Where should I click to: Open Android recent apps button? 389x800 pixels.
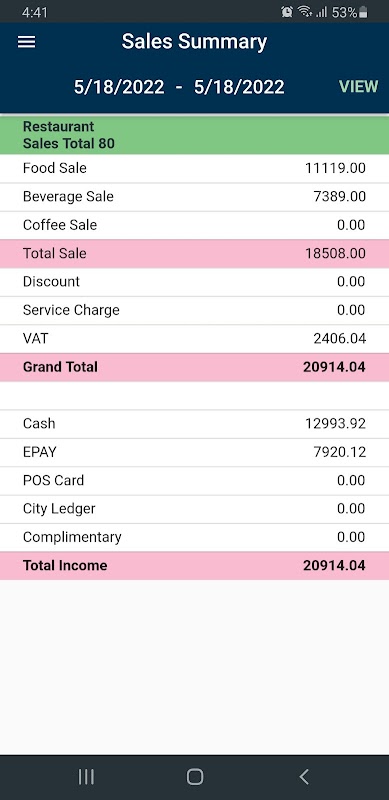tap(86, 777)
